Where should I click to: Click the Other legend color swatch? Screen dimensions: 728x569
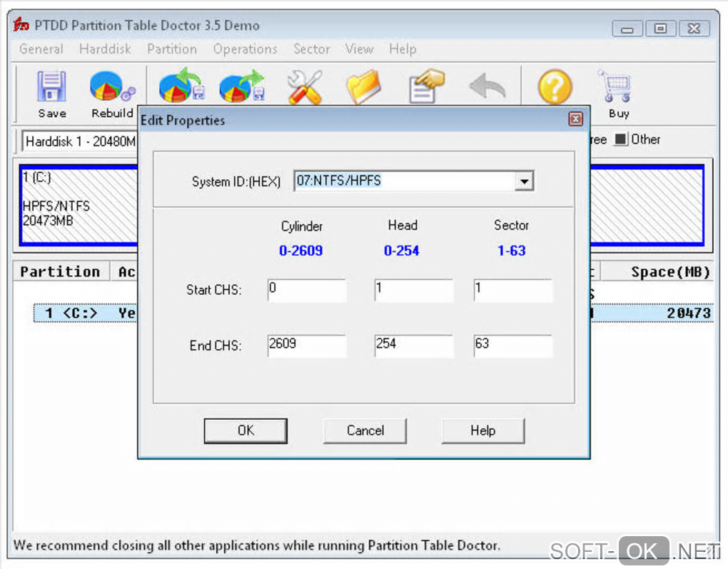pos(621,139)
